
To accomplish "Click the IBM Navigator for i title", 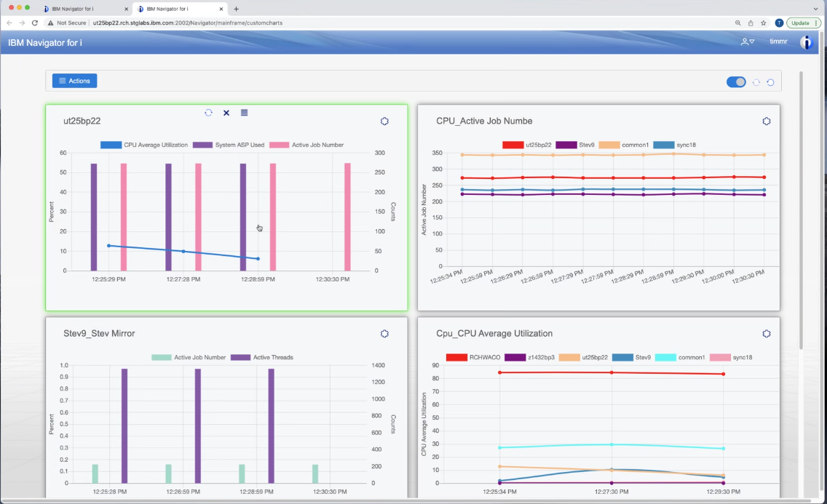I will click(45, 43).
